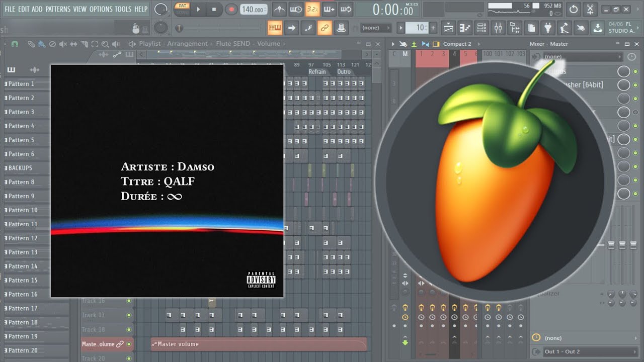The height and width of the screenshot is (362, 644).
Task: Jump to the Refrain timeline marker
Action: [317, 72]
